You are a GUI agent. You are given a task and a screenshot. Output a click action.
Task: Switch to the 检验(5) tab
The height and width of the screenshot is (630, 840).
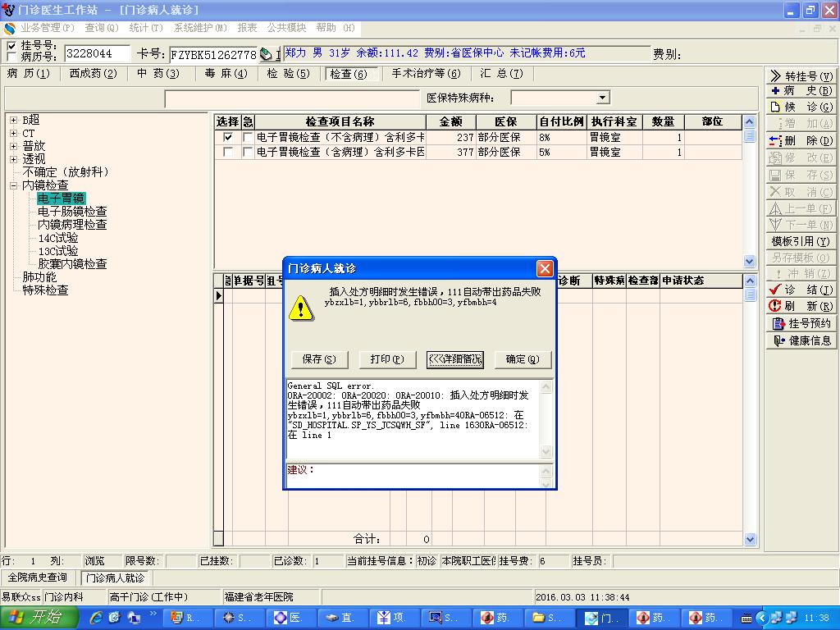coord(289,74)
